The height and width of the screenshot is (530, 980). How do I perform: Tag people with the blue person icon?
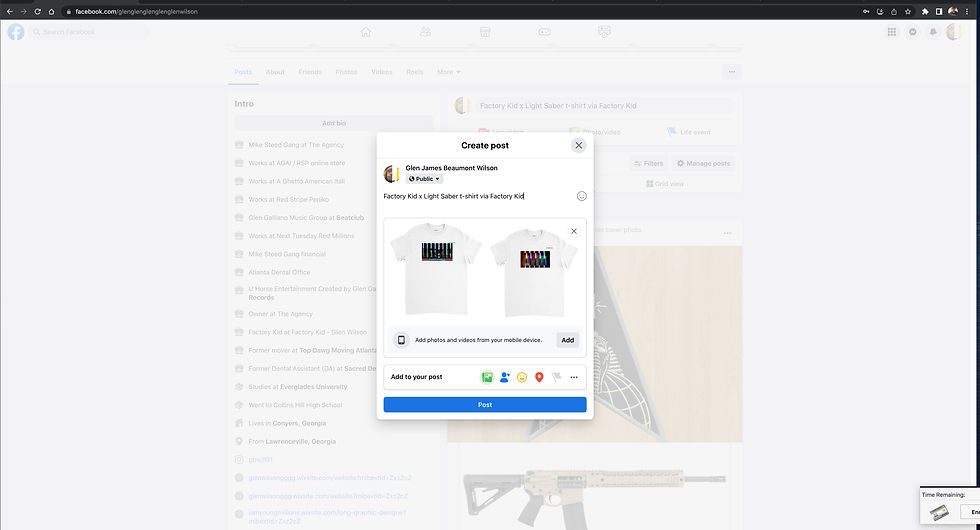click(x=504, y=377)
